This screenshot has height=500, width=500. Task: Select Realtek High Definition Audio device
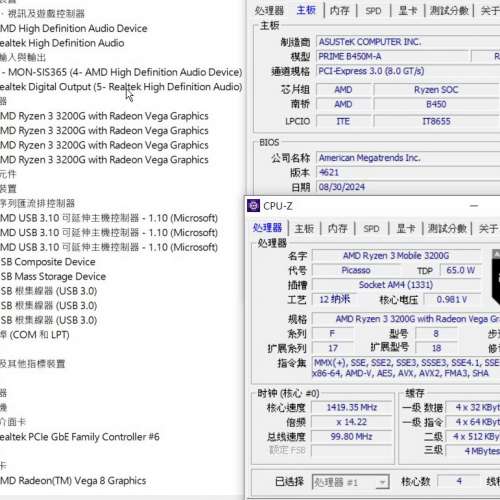(x=62, y=43)
